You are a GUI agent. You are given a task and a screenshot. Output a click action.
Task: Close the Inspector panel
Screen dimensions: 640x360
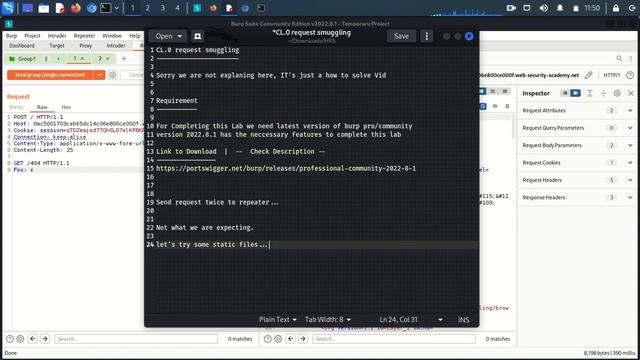(x=631, y=93)
